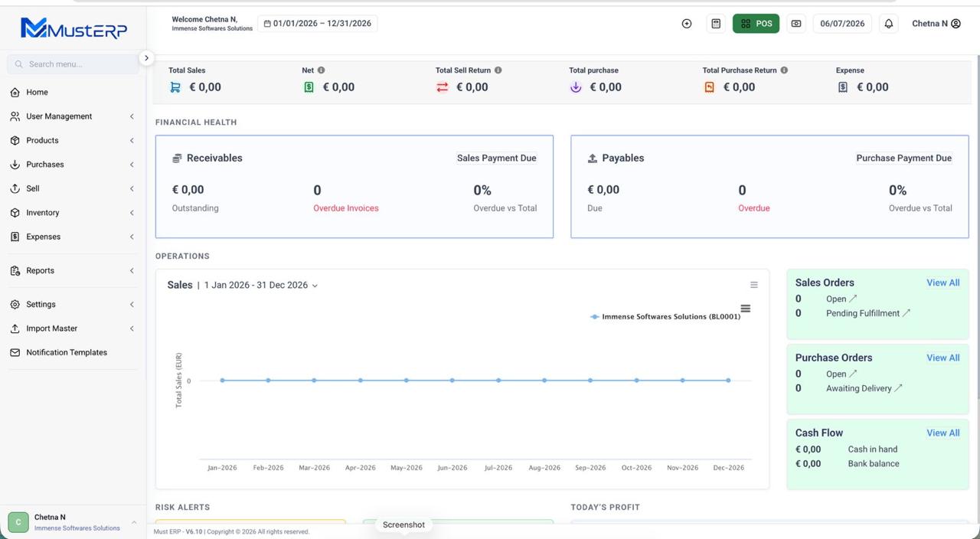The height and width of the screenshot is (539, 980).
Task: Click info icon beside Total Purchase Return
Action: coord(784,70)
